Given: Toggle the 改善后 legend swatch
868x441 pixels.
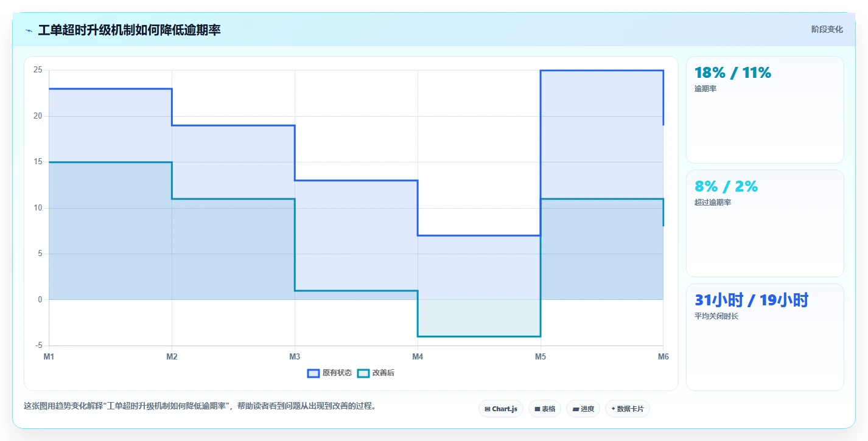Looking at the screenshot, I should 363,373.
